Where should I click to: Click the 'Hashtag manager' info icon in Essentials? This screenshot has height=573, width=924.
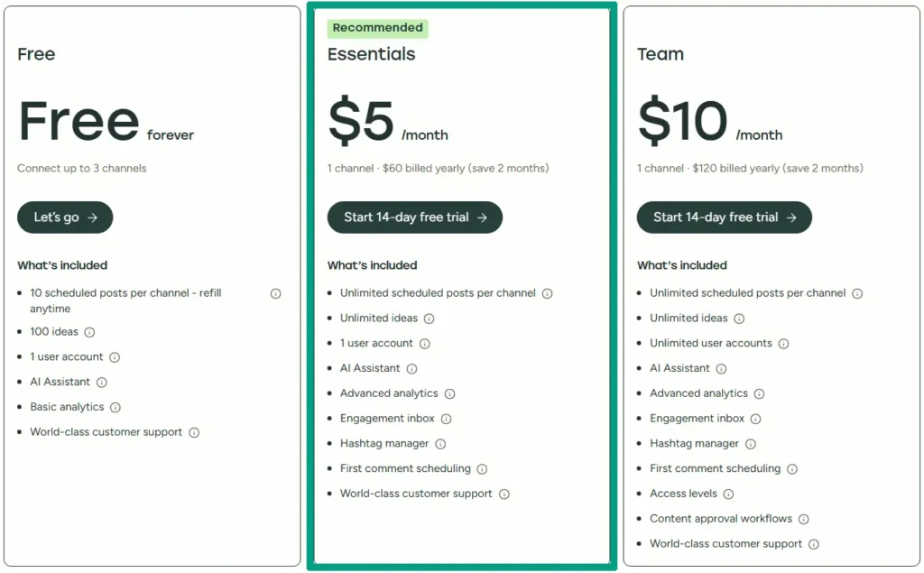point(439,443)
